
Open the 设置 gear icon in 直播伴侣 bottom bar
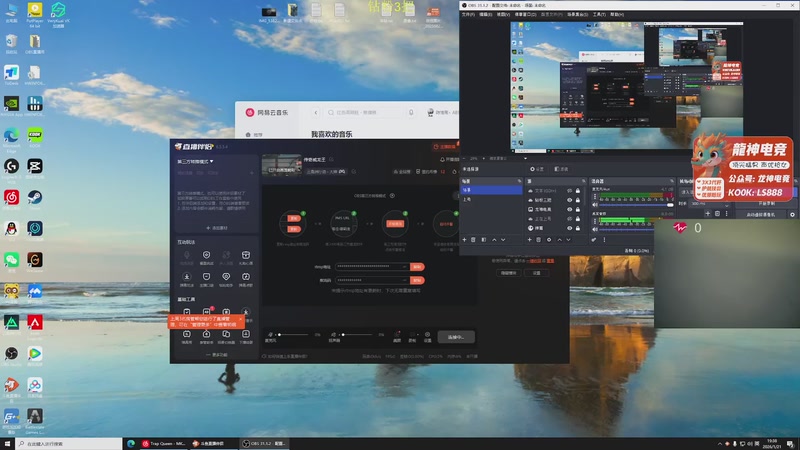tap(428, 336)
